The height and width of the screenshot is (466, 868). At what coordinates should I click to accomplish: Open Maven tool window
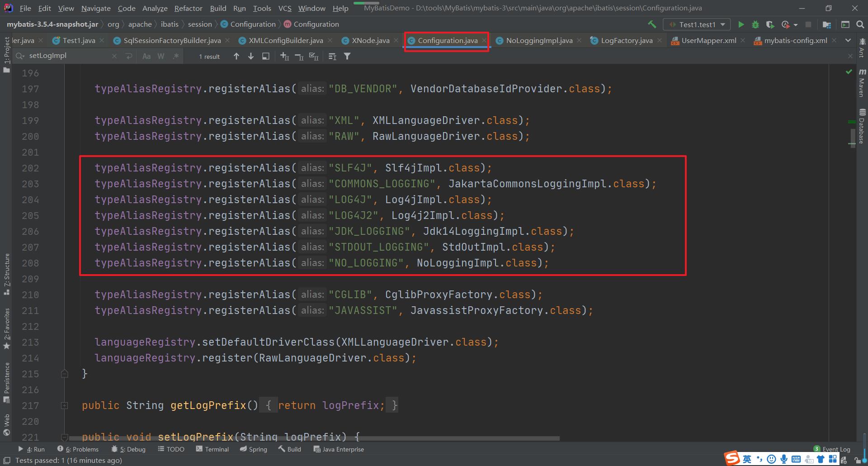click(862, 83)
